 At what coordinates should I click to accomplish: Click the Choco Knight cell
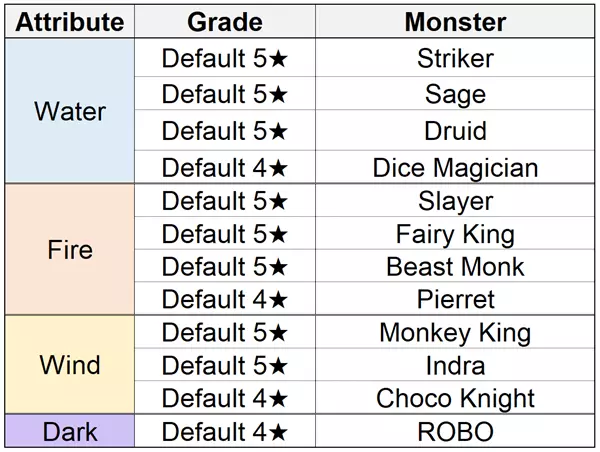[x=455, y=398]
